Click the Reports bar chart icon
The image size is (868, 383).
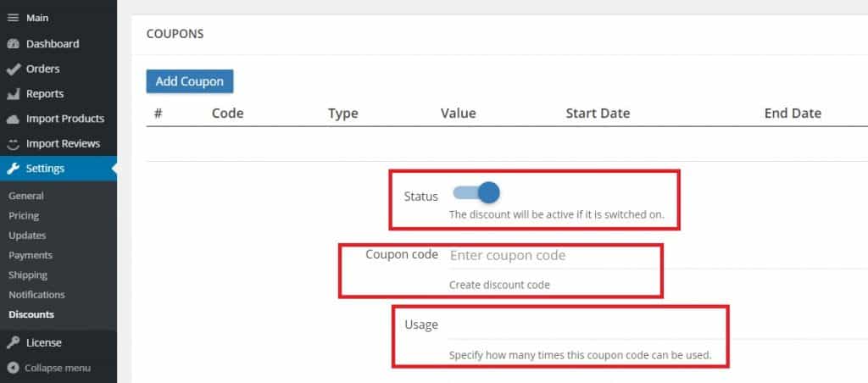tap(13, 94)
